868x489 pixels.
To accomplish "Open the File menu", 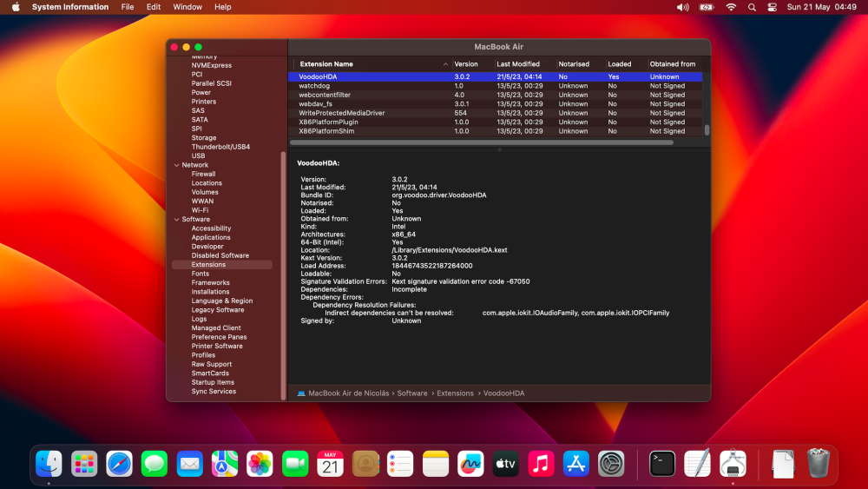I will pyautogui.click(x=128, y=7).
